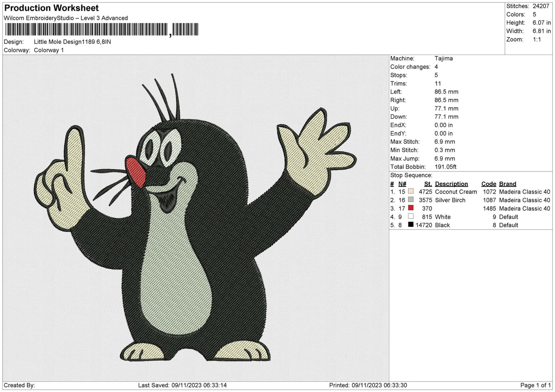555x392 pixels.
Task: Click the Black thread color swatch
Action: click(411, 225)
